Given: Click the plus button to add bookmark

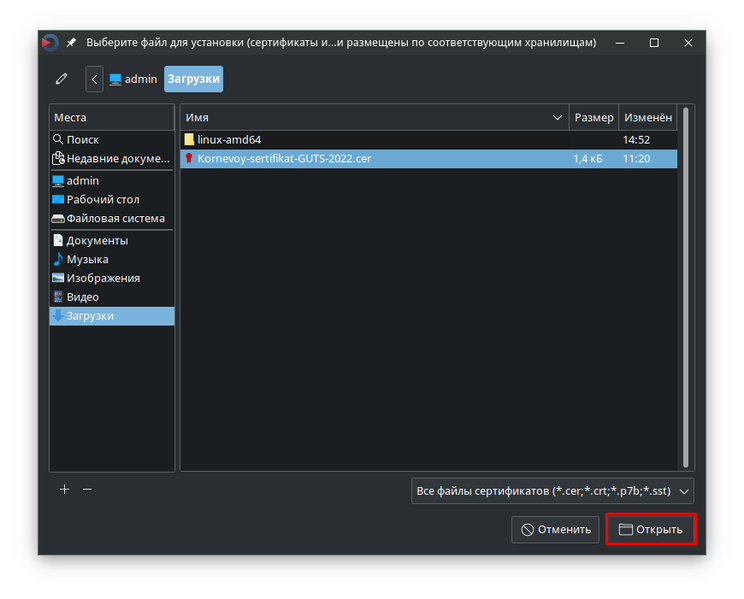Looking at the screenshot, I should click(x=65, y=490).
